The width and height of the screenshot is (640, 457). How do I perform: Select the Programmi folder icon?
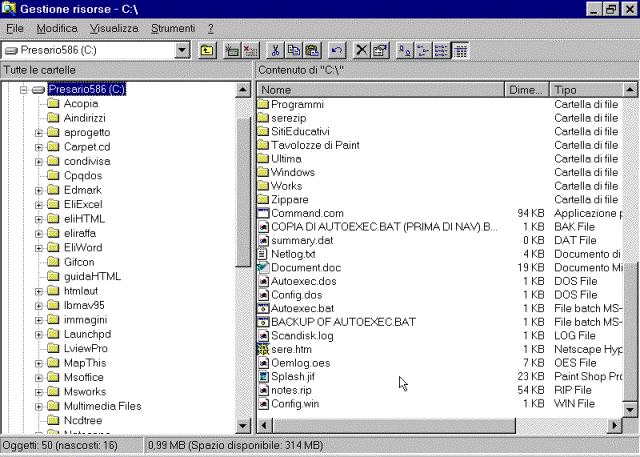263,104
